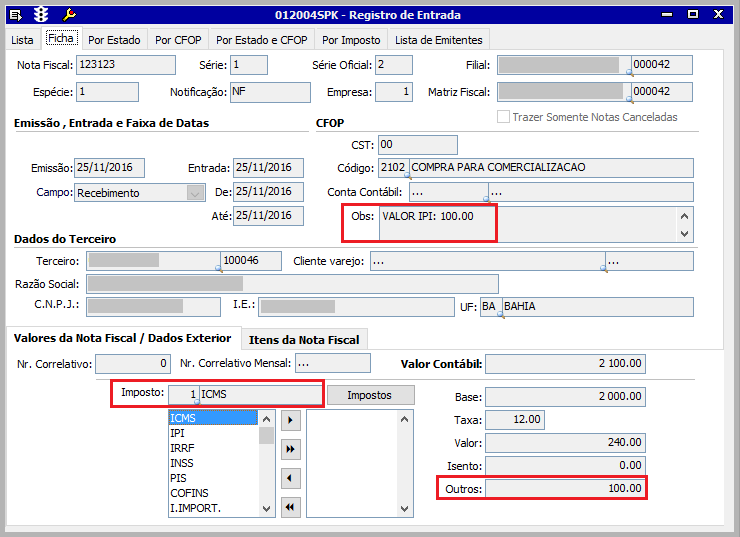Select Valores da Nota Fiscal / Dados Exterior tab
The width and height of the screenshot is (740, 537).
pos(123,338)
